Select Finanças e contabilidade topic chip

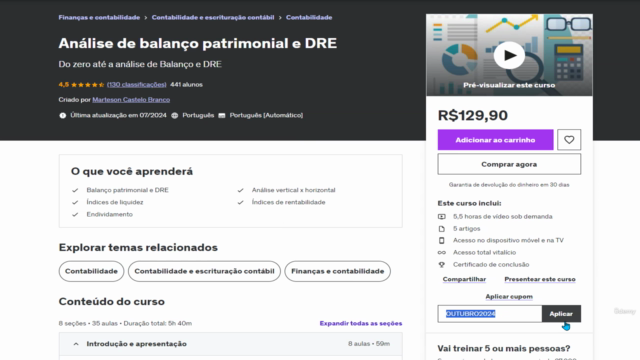tap(338, 271)
